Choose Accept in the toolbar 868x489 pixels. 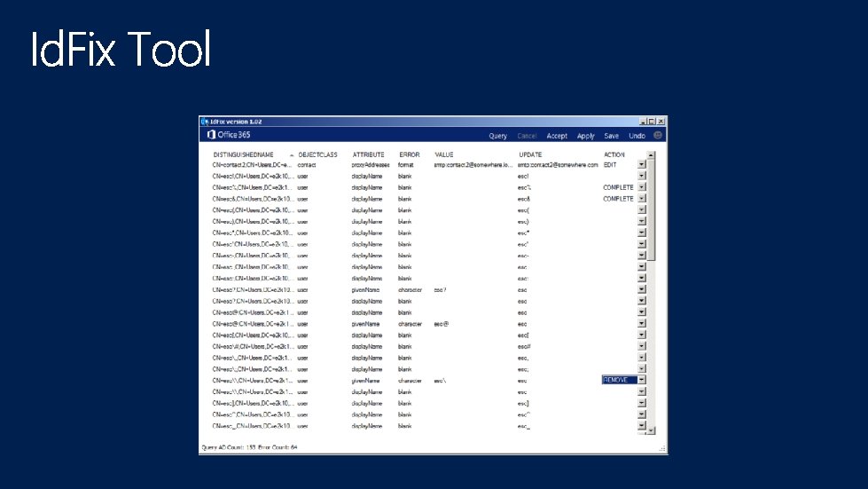click(557, 136)
